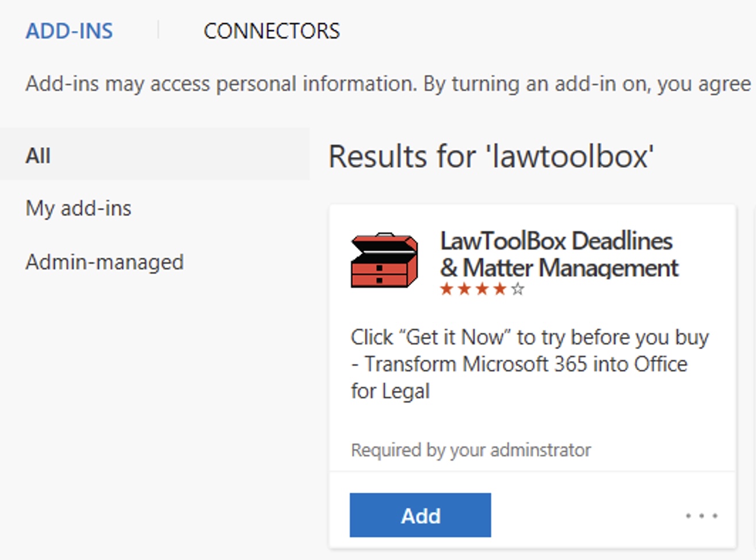The image size is (756, 560).
Task: Click the Results for 'lawtoolbox' heading
Action: click(491, 156)
